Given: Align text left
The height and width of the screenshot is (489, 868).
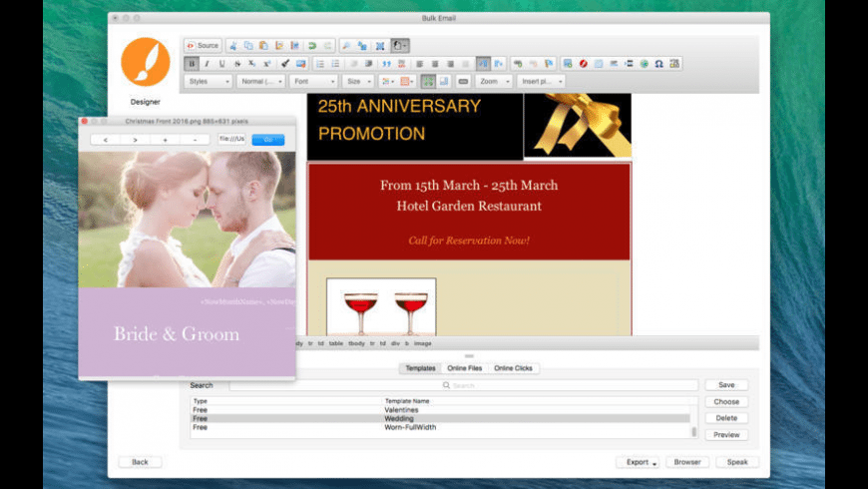Looking at the screenshot, I should 420,64.
